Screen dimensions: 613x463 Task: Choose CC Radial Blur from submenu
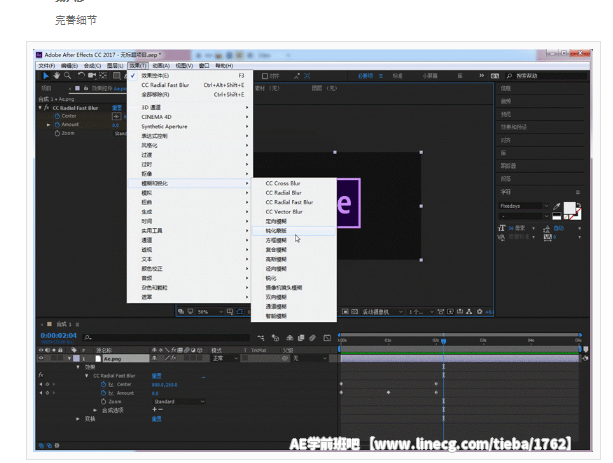tap(294, 192)
